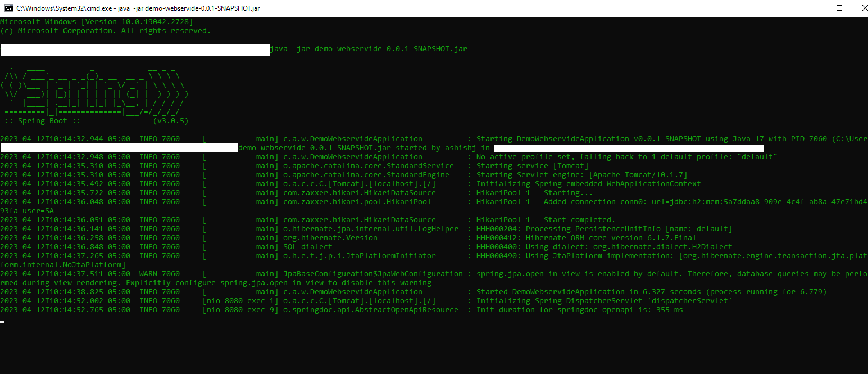868x374 pixels.
Task: Click logger 'o.apache.catalina.core.StandardService'
Action: (369, 166)
